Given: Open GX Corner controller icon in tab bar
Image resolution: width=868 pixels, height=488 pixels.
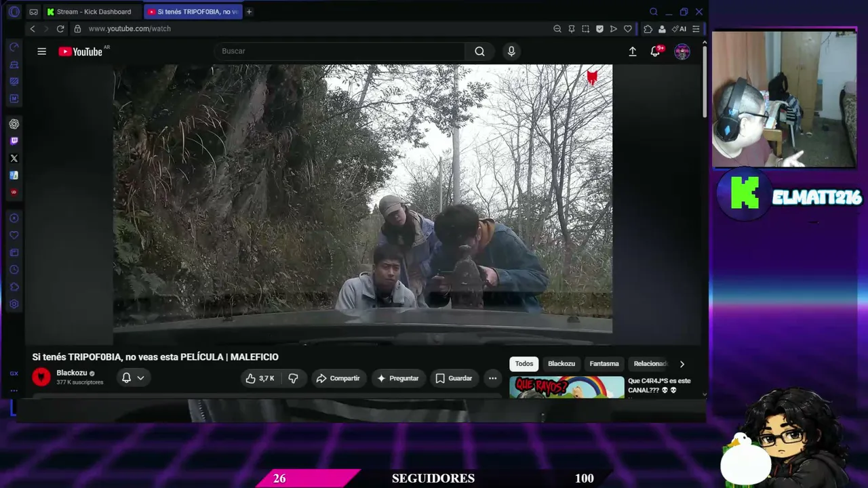Looking at the screenshot, I should 34,12.
